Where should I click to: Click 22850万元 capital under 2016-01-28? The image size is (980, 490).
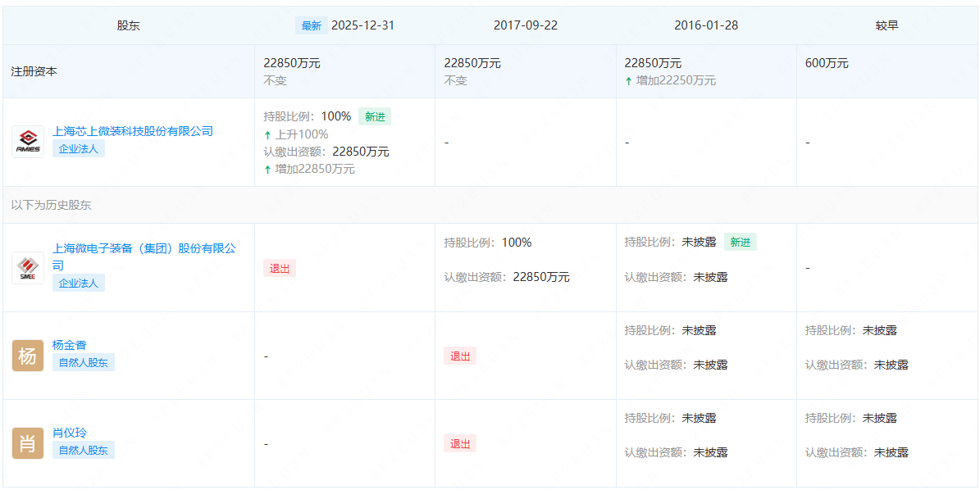pyautogui.click(x=653, y=63)
